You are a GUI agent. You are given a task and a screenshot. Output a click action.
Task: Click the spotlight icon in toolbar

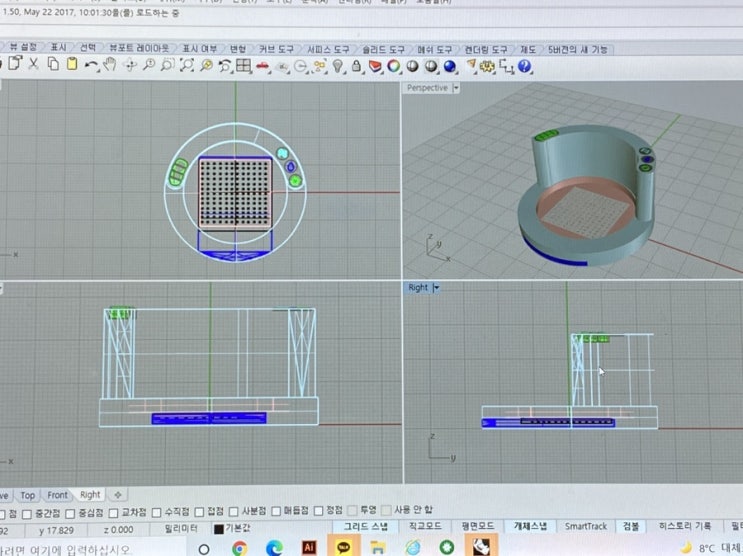pyautogui.click(x=471, y=65)
